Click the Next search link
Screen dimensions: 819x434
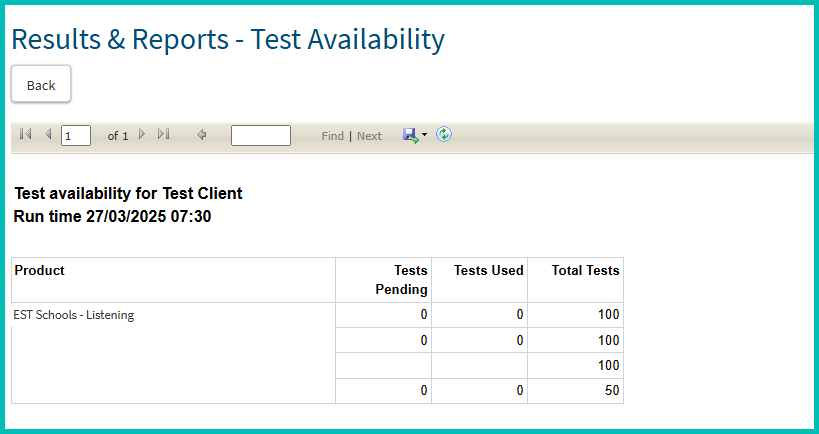[x=369, y=136]
